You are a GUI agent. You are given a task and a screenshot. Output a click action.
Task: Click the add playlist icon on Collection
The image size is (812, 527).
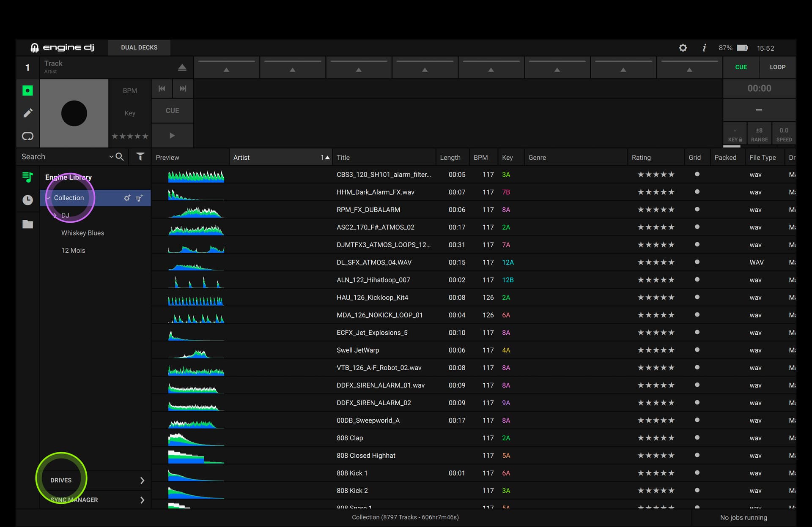coord(139,198)
